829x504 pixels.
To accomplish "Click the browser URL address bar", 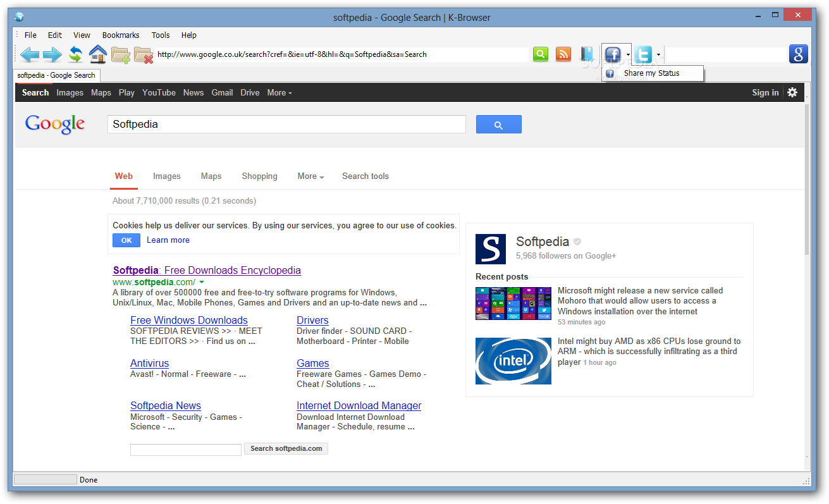I will click(x=341, y=54).
